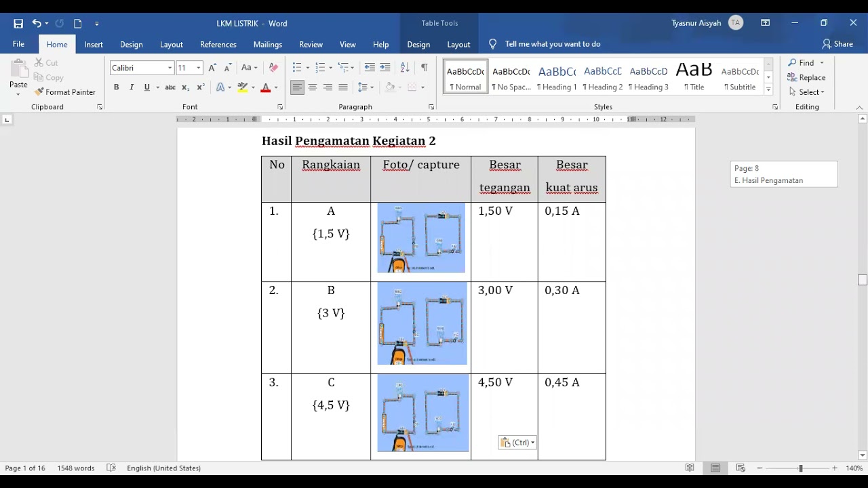Image resolution: width=868 pixels, height=488 pixels.
Task: Open ribbon display options
Action: pos(765,23)
